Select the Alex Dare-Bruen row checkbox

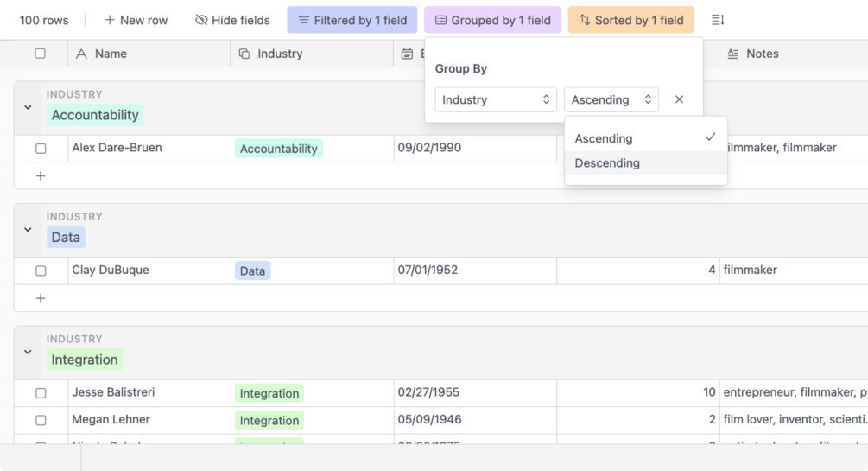[x=41, y=149]
